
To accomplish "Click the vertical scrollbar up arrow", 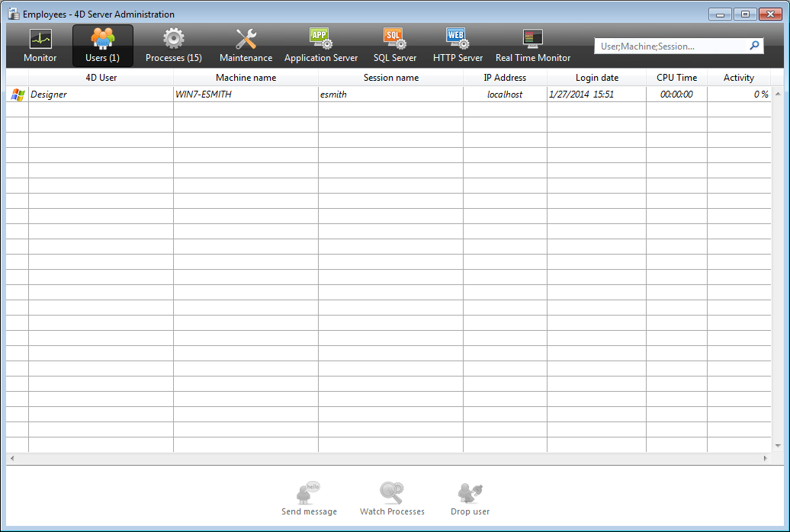I will pyautogui.click(x=778, y=95).
